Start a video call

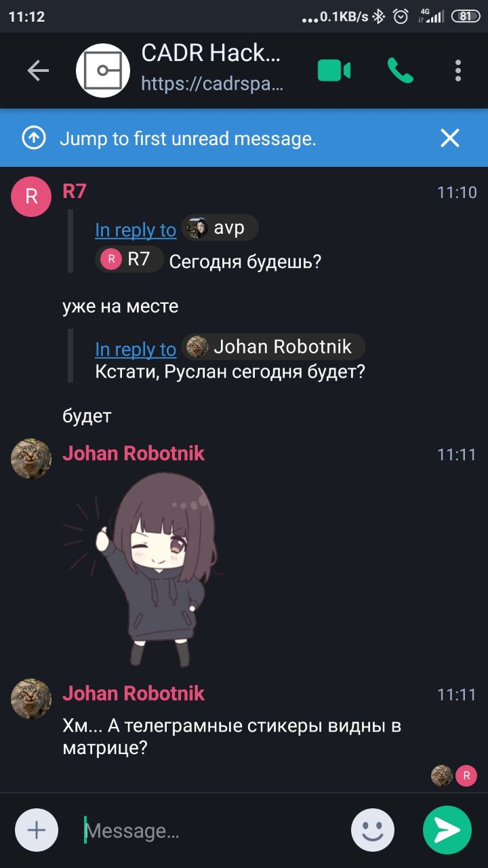[x=334, y=71]
